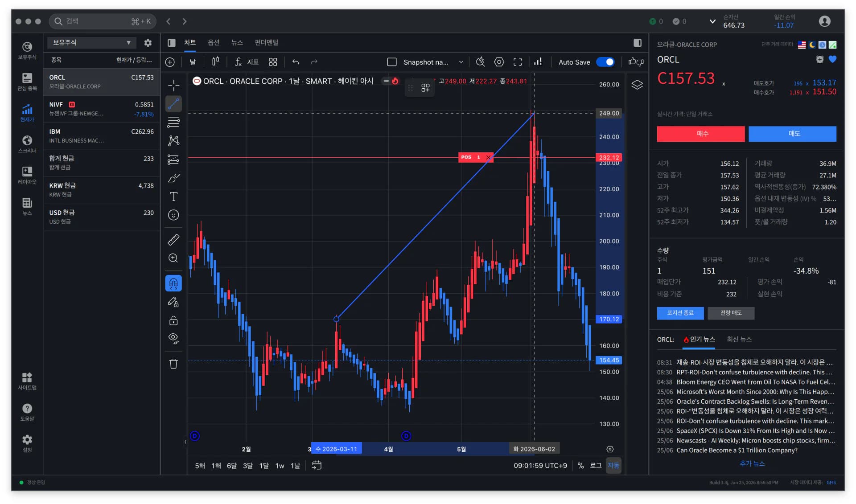The width and height of the screenshot is (856, 504).
Task: Open 'Can Oracle Become a $1 Trillion Company?' headline
Action: [737, 451]
